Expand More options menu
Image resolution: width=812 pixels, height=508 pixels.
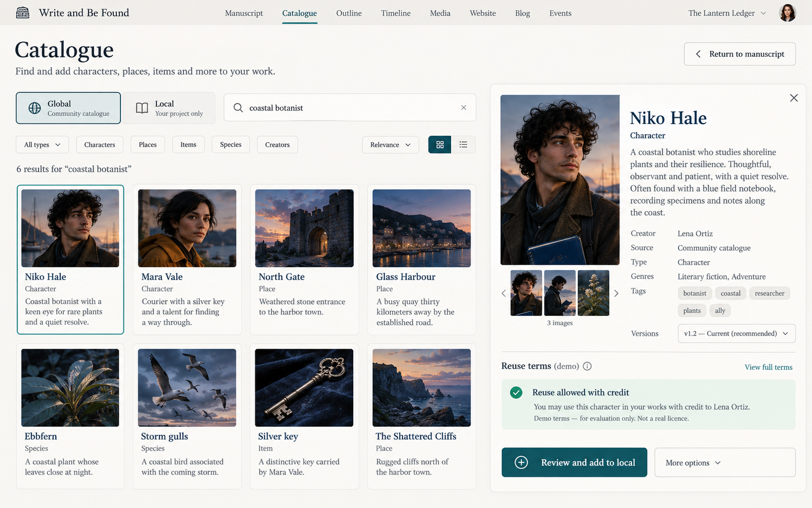725,462
